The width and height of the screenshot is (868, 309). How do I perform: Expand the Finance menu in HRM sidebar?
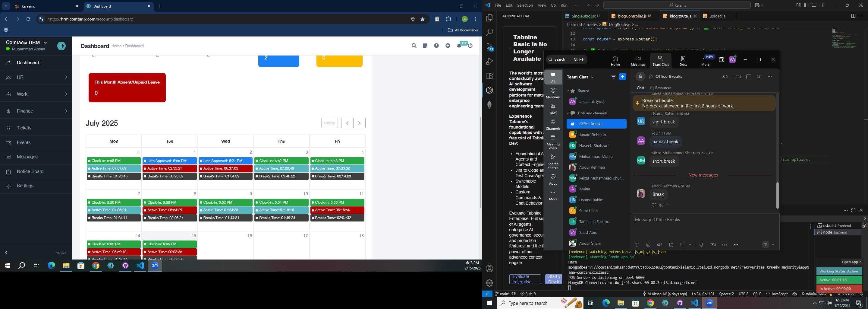pos(36,111)
